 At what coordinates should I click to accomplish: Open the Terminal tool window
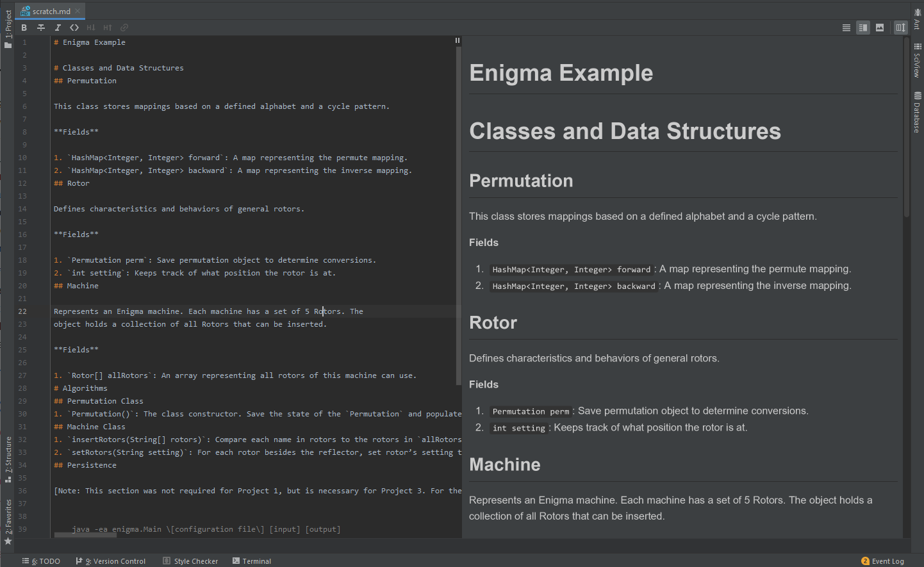click(252, 561)
